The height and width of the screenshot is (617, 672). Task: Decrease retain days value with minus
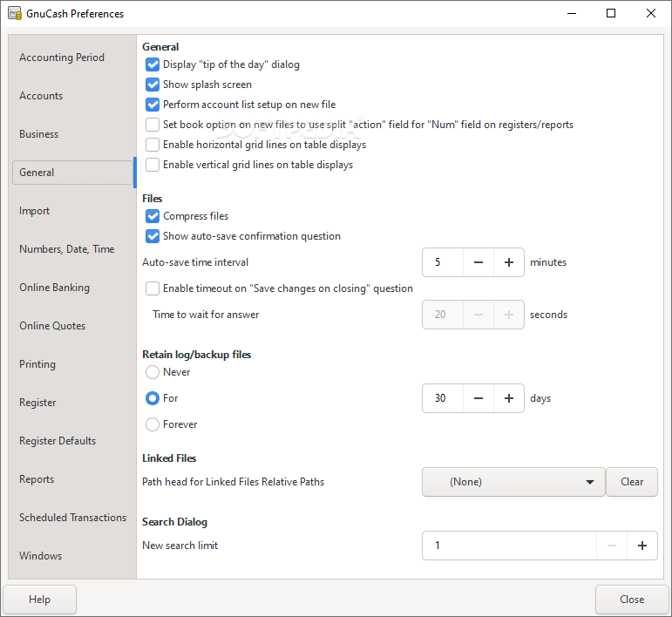coord(479,398)
